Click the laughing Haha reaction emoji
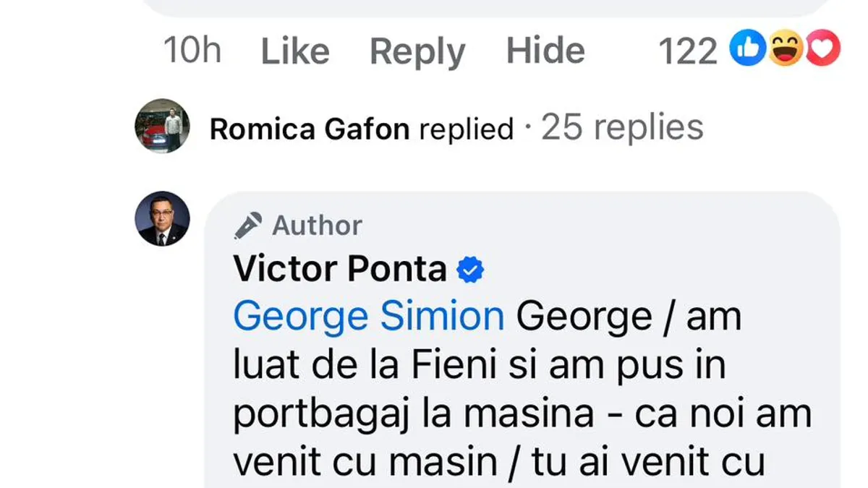 785,51
